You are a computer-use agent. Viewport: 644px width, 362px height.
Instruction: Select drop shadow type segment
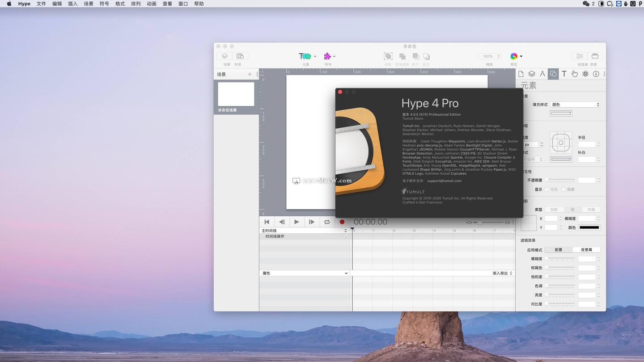point(554,210)
